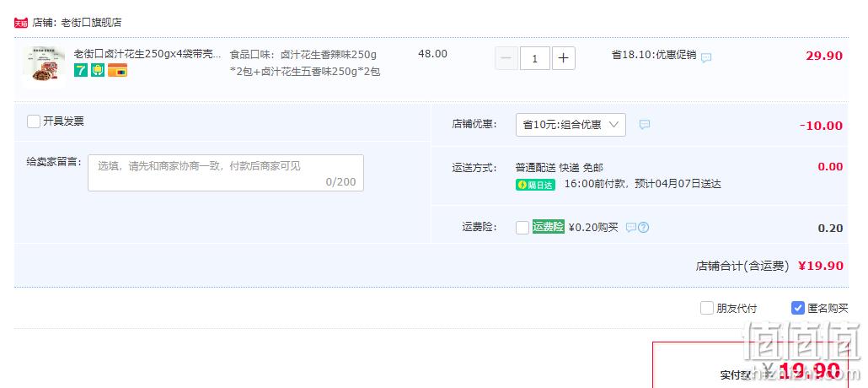Open product title 老街口卤汁花生250gx4袋带壳

[147, 54]
